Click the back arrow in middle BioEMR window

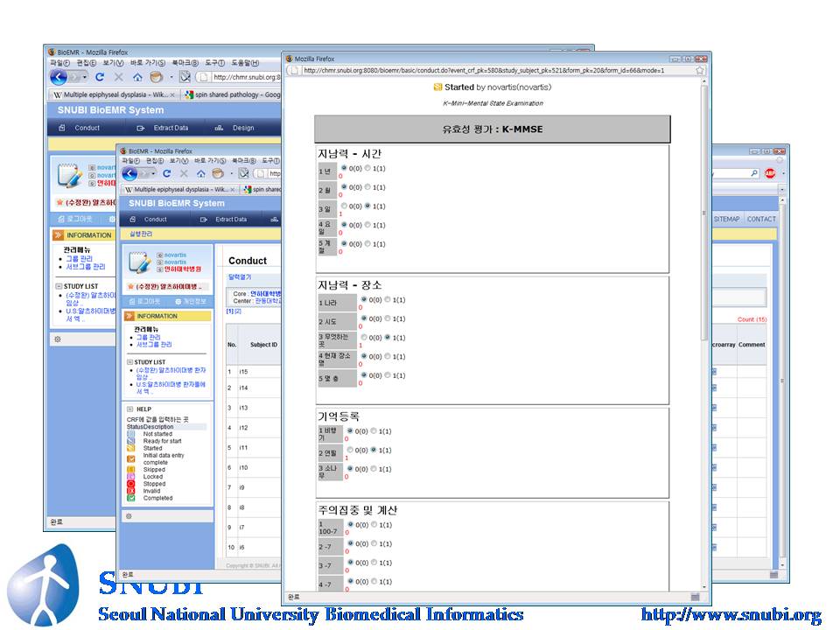(x=129, y=173)
